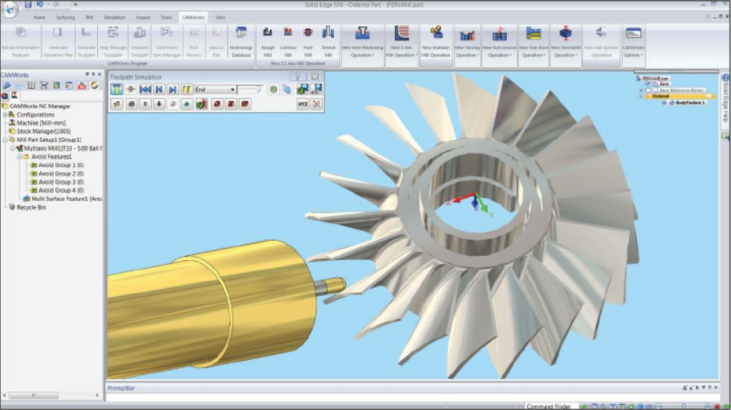Click the green stock display icon

(x=273, y=89)
